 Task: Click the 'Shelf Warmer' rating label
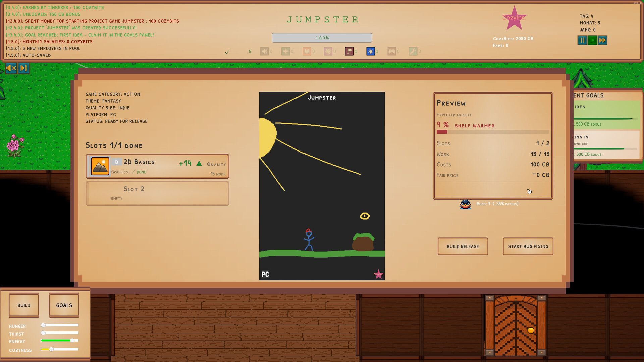point(474,126)
